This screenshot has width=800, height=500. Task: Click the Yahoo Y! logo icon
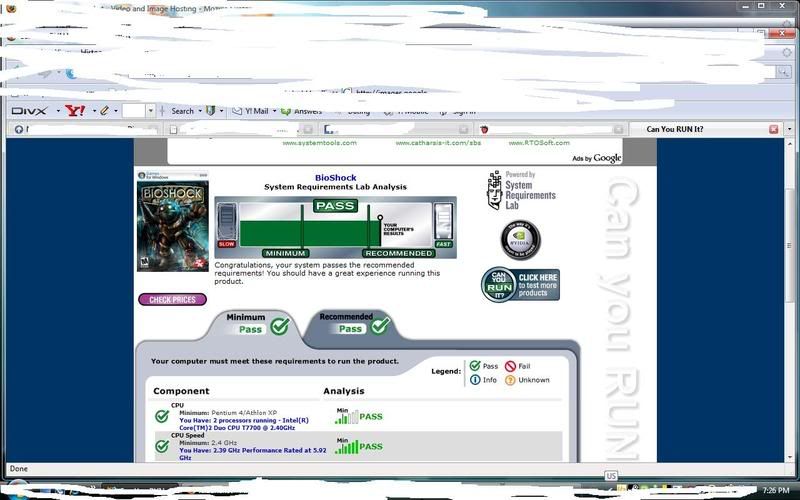[75, 110]
